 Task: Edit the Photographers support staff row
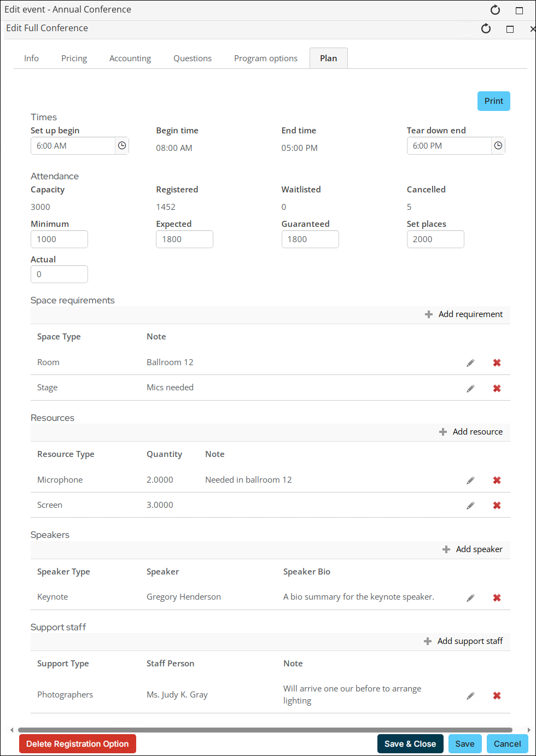[470, 696]
